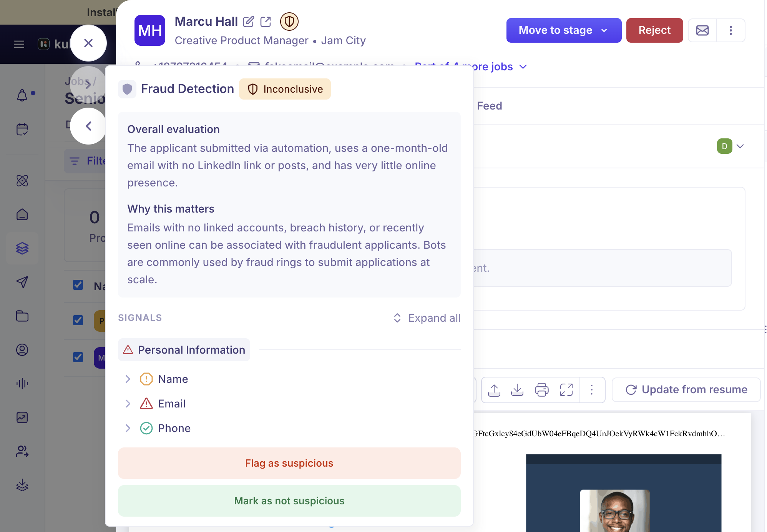767x532 pixels.
Task: Click the Inconclusive status badge
Action: pyautogui.click(x=285, y=89)
